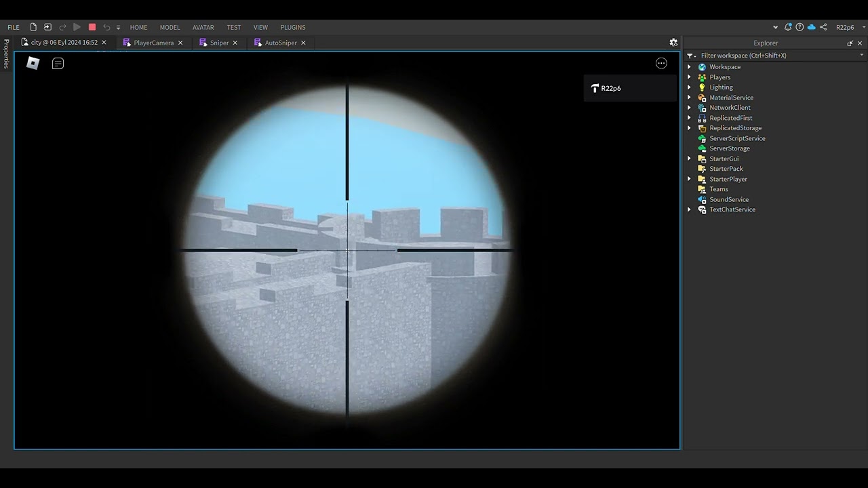Expand the TextChatService tree node

pos(689,209)
